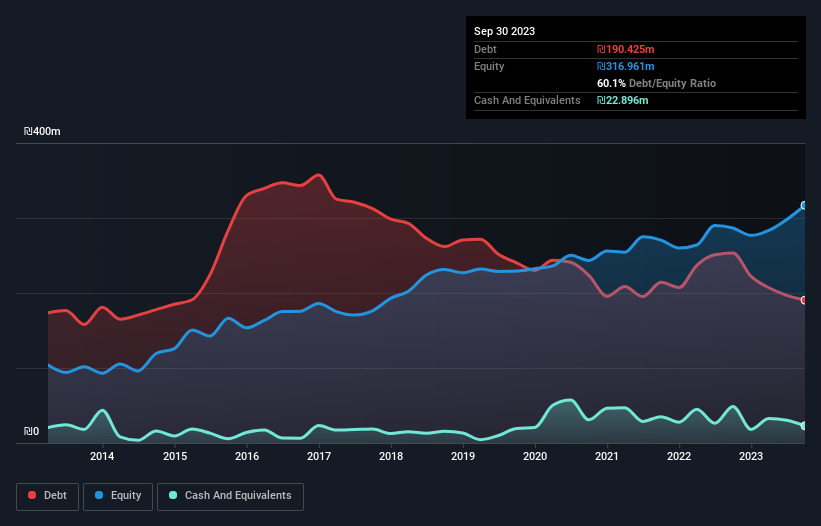Select the Debt endpoint marker on chart
Viewport: 821px width, 526px height.
pyautogui.click(x=804, y=300)
